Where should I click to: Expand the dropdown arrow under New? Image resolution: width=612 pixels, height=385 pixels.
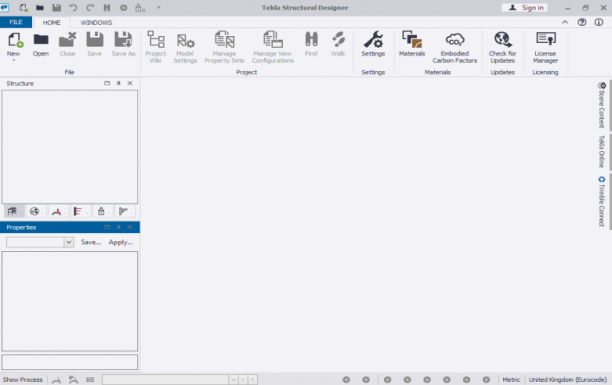[x=14, y=60]
